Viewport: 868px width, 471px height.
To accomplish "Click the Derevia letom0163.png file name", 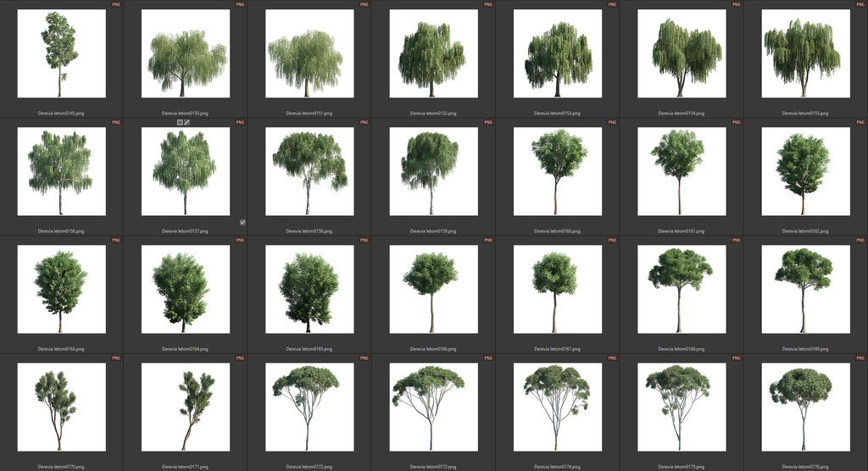I will point(62,349).
